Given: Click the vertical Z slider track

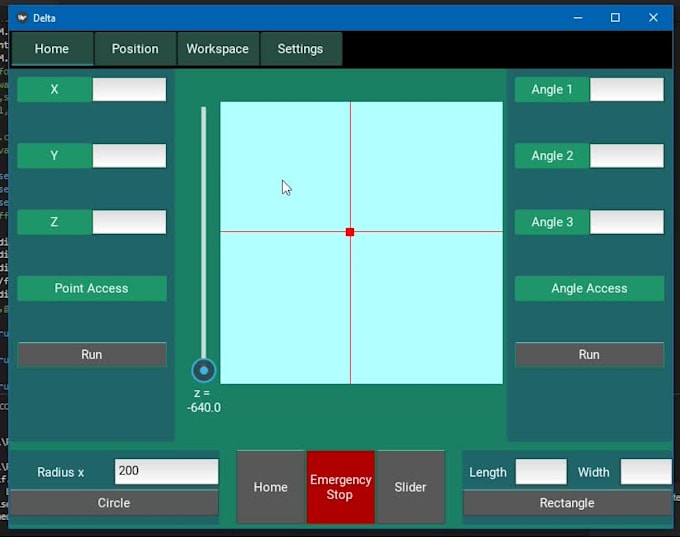Looking at the screenshot, I should [x=204, y=232].
